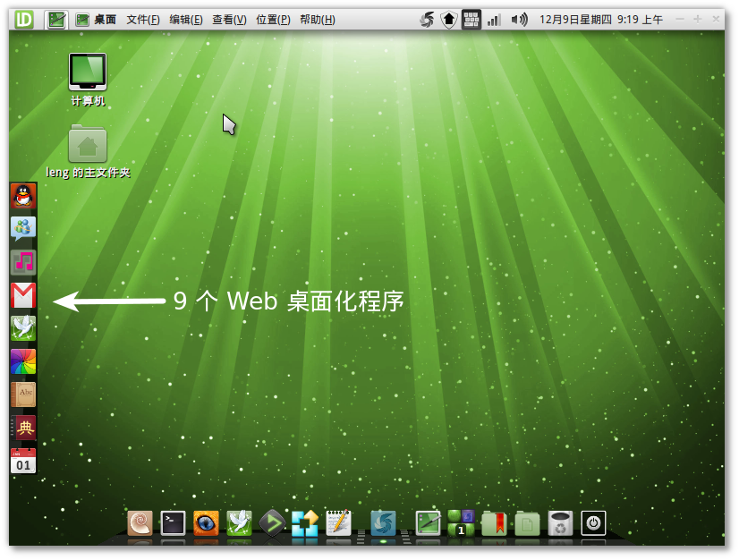Click the show desktop panel button
This screenshot has height=560, width=739.
[56, 20]
